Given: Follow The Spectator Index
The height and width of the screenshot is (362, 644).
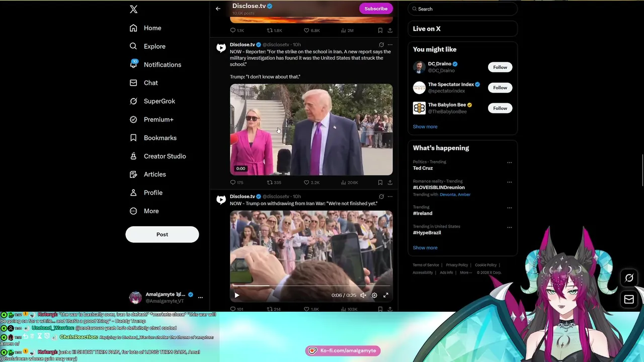Looking at the screenshot, I should coord(500,88).
